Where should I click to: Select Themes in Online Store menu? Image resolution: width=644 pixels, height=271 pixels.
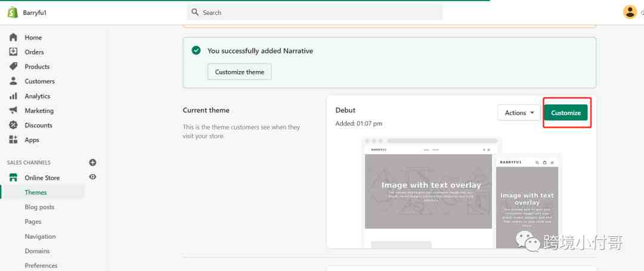[36, 192]
